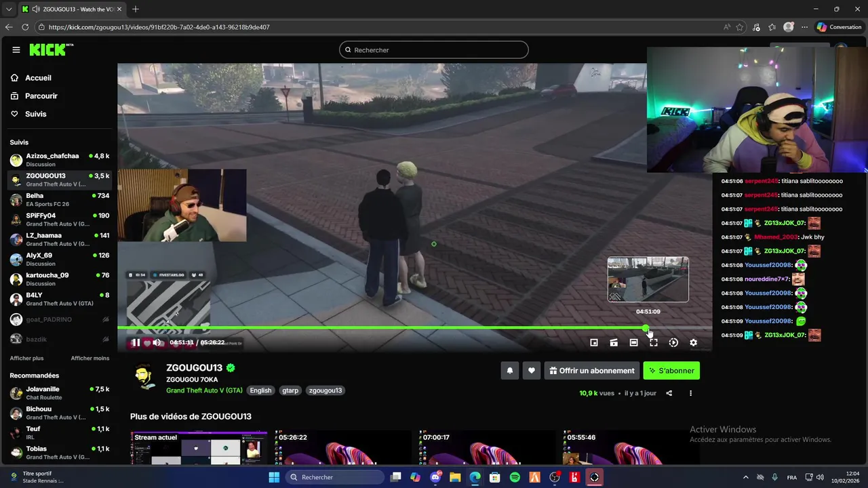Click chat user Youussef20098 at 04:51:09
Image resolution: width=868 pixels, height=488 pixels.
[x=768, y=321]
